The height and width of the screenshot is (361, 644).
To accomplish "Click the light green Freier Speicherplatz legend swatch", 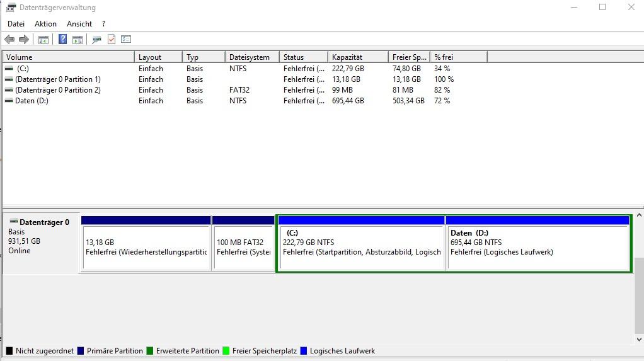I will click(x=226, y=351).
